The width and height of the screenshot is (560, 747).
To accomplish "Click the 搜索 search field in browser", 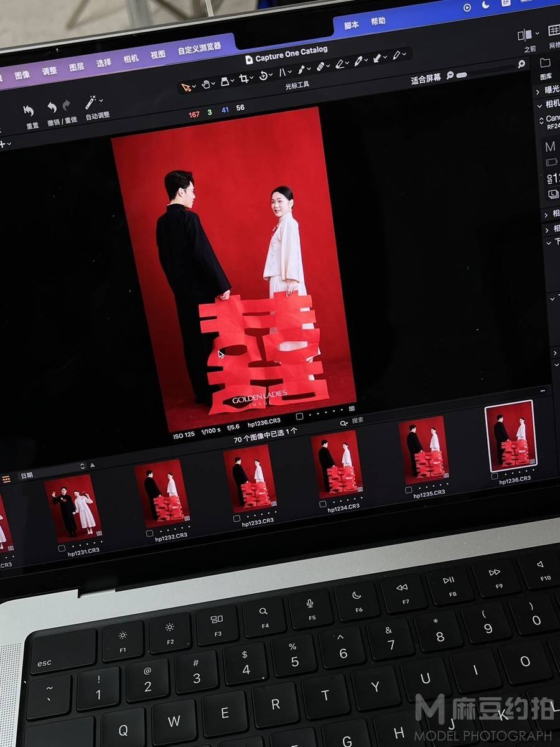I will 358,420.
